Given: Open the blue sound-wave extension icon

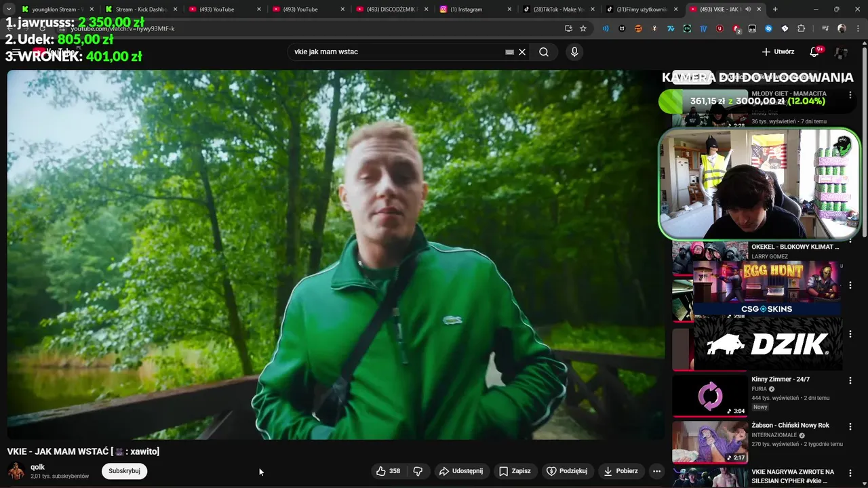Looking at the screenshot, I should click(x=606, y=28).
